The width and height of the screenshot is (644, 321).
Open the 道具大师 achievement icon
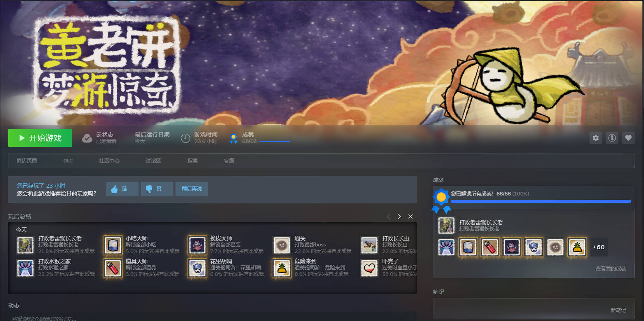click(x=113, y=268)
